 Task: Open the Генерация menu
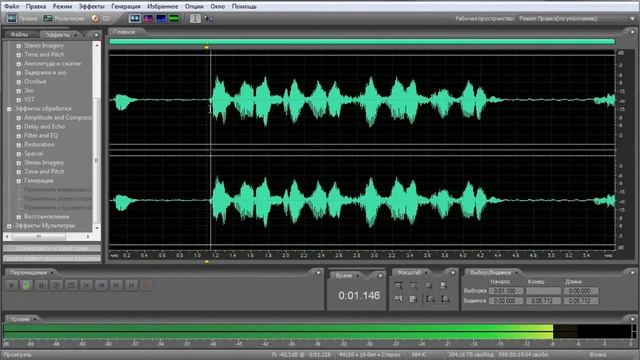click(126, 7)
